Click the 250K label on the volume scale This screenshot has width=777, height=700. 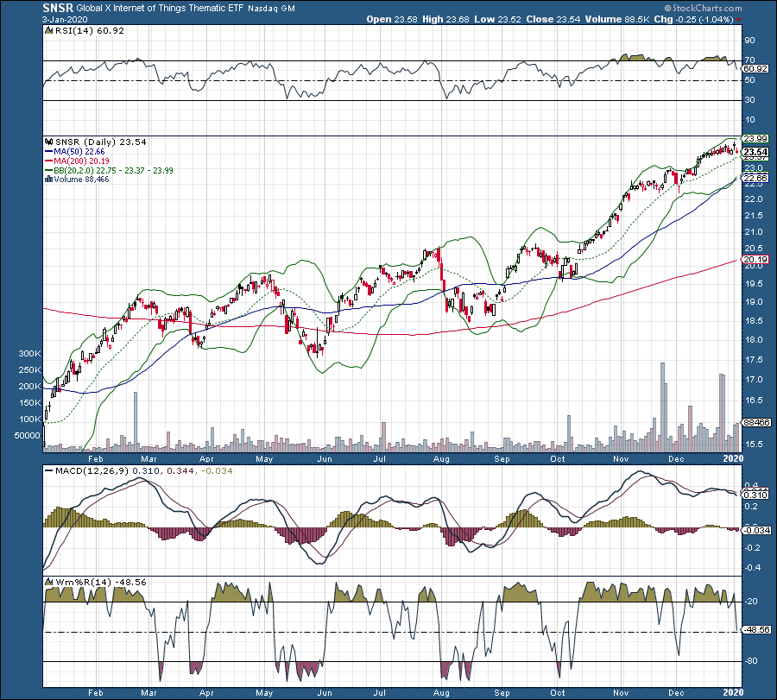point(29,370)
